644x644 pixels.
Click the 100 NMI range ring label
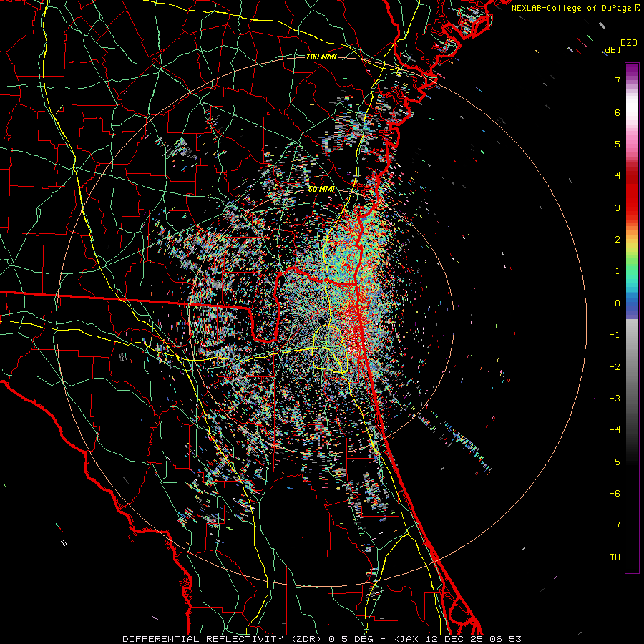click(321, 57)
